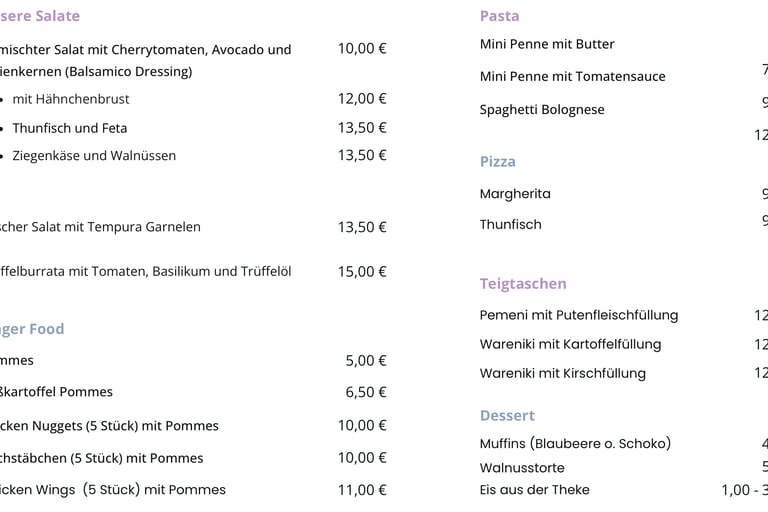Click Wareniki mit Kartoffelfüllung
The width and height of the screenshot is (768, 512).
570,344
